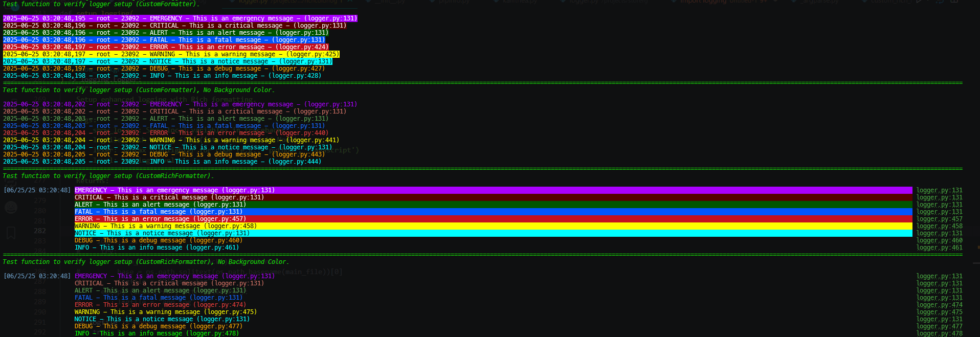Screen dimensions: 980x337
Task: Click WARNING line ending (logger.py:441)
Action: coord(171,140)
